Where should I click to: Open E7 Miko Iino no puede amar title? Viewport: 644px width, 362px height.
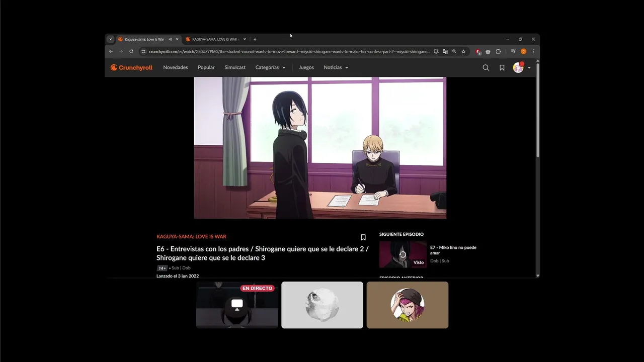pyautogui.click(x=453, y=250)
